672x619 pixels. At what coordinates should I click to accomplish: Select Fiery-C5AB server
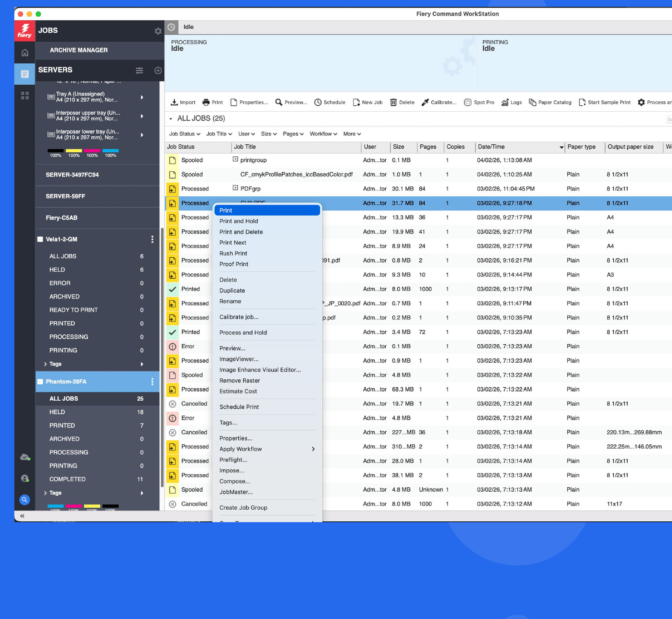[x=97, y=218]
